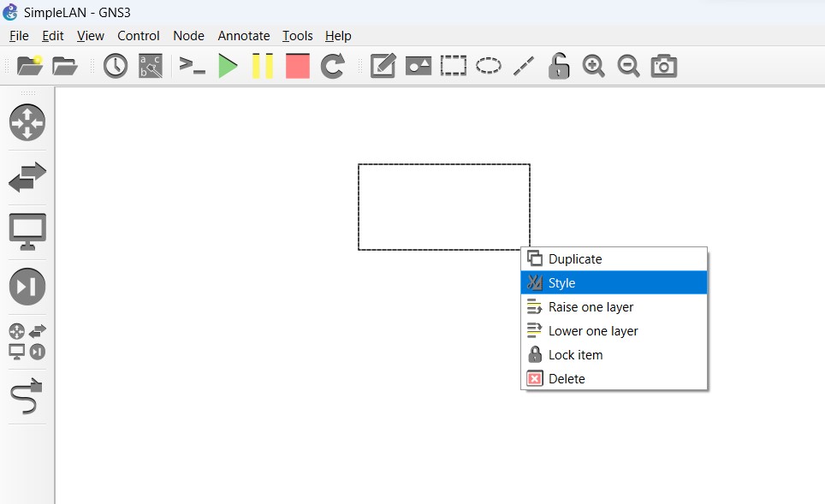Screen dimensions: 825x504
Task: Select the Draw a line tool
Action: point(524,66)
